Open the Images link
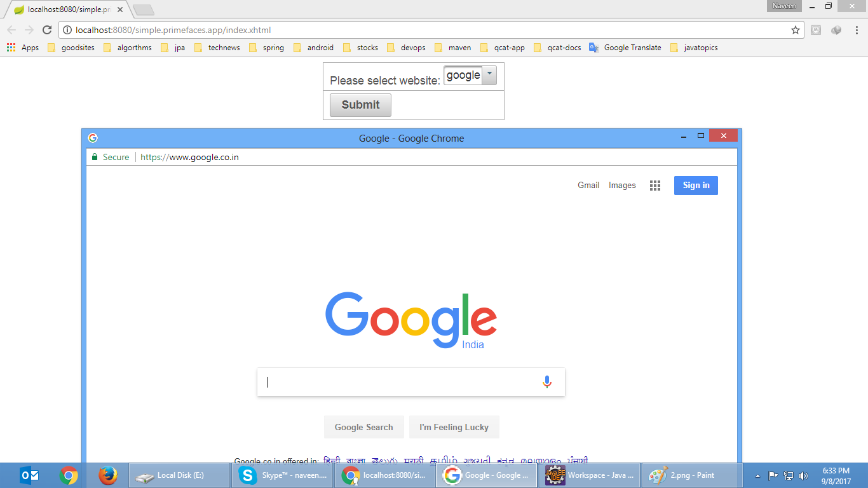Screen dimensions: 868x488 click(x=622, y=186)
